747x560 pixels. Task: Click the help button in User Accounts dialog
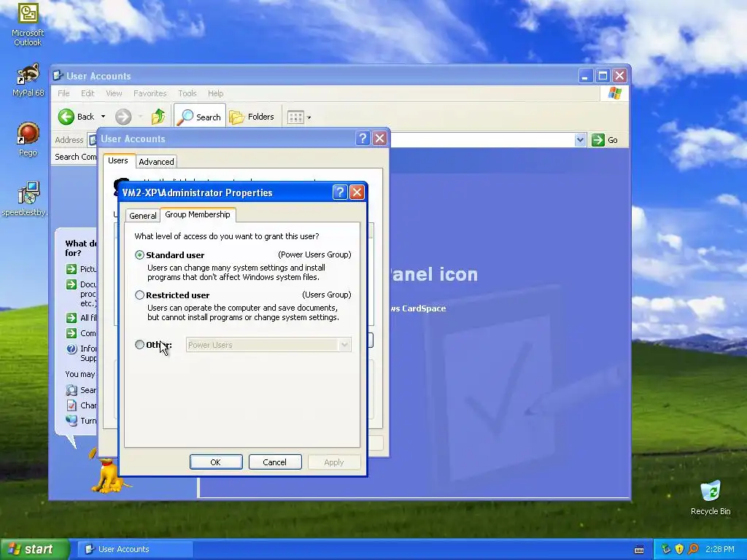pos(363,139)
